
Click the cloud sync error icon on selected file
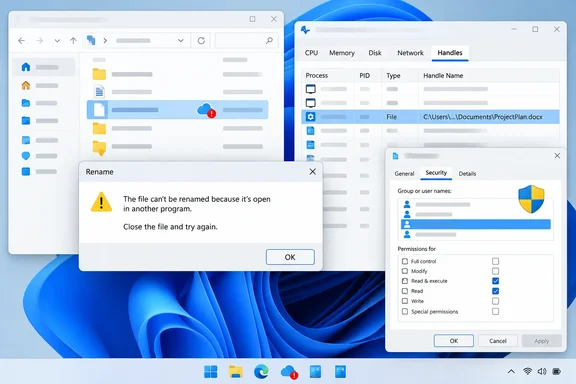click(x=206, y=110)
